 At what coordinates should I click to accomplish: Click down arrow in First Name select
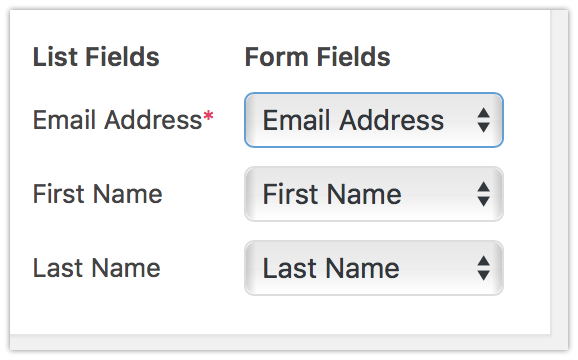pyautogui.click(x=483, y=202)
